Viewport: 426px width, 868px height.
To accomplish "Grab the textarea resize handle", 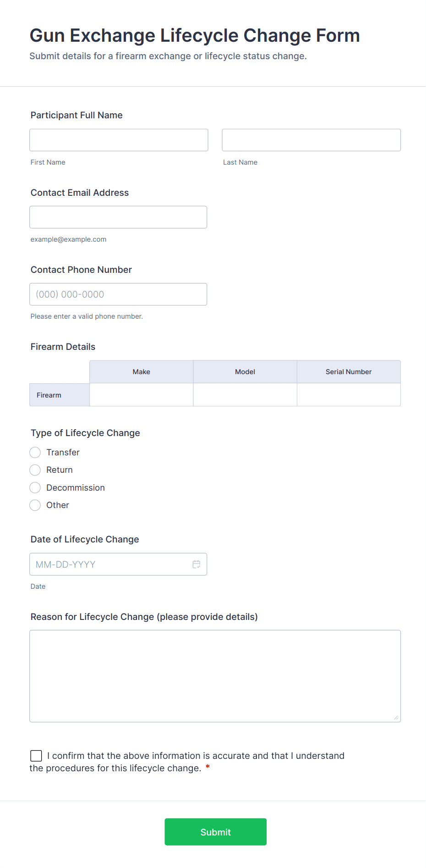I will pyautogui.click(x=396, y=718).
